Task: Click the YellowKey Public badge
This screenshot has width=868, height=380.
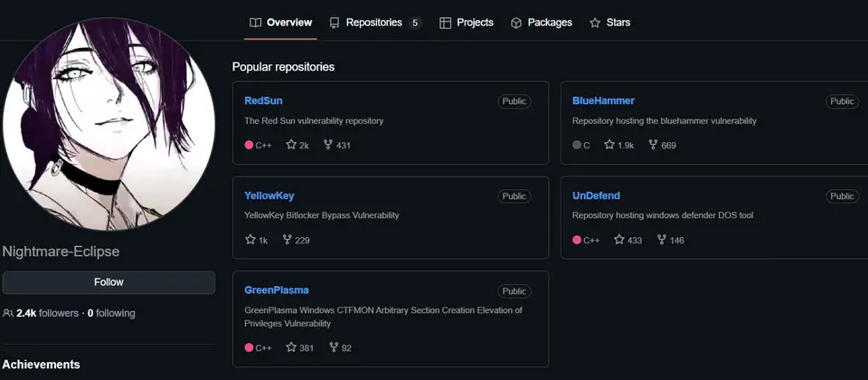Action: click(x=514, y=196)
